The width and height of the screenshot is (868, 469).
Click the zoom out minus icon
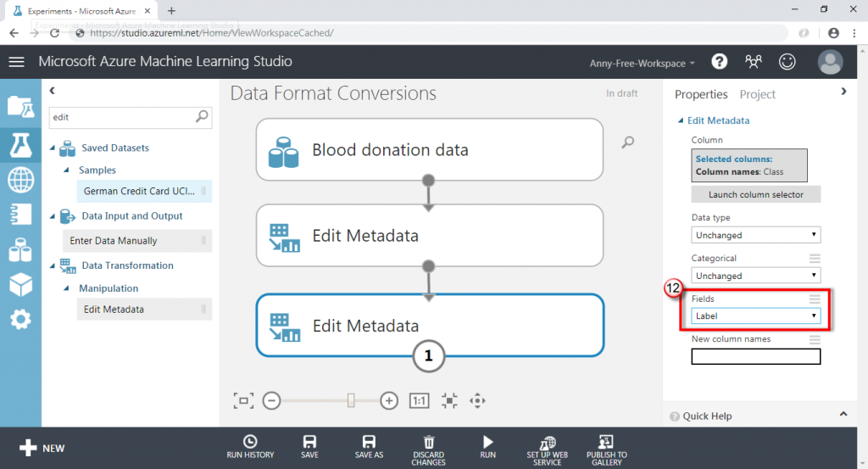click(x=271, y=400)
